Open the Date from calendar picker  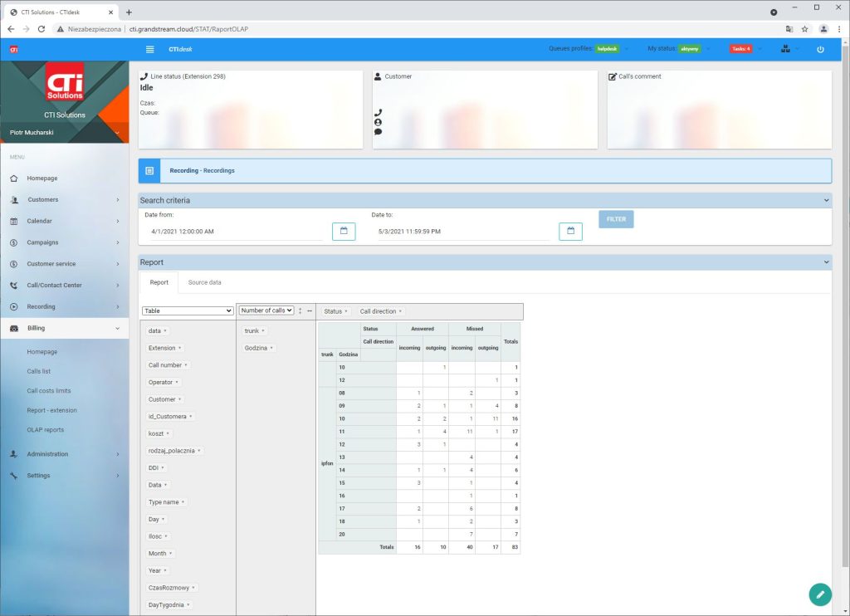pyautogui.click(x=344, y=232)
